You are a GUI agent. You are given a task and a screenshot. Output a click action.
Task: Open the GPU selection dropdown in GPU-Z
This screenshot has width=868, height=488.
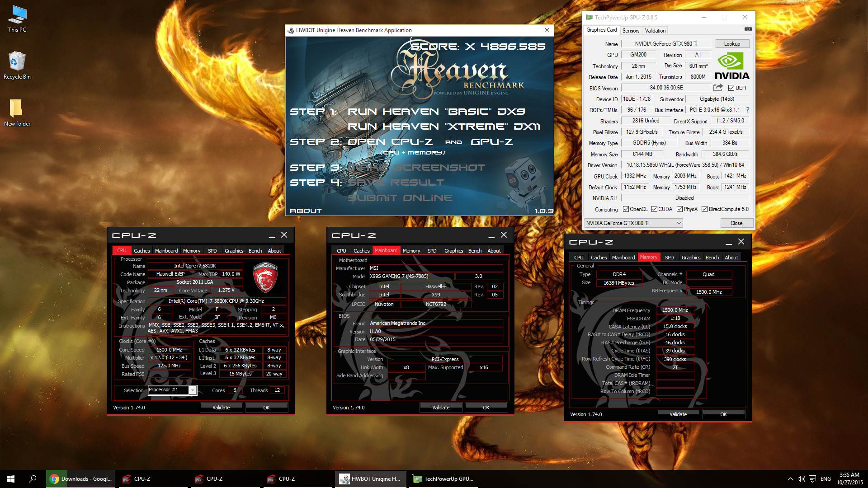[633, 223]
